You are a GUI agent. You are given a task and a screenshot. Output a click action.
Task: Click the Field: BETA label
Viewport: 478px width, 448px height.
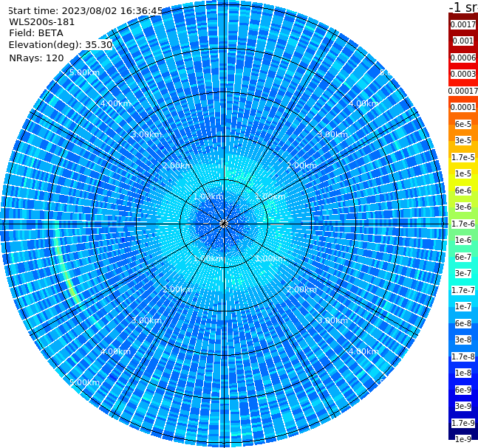(36, 33)
